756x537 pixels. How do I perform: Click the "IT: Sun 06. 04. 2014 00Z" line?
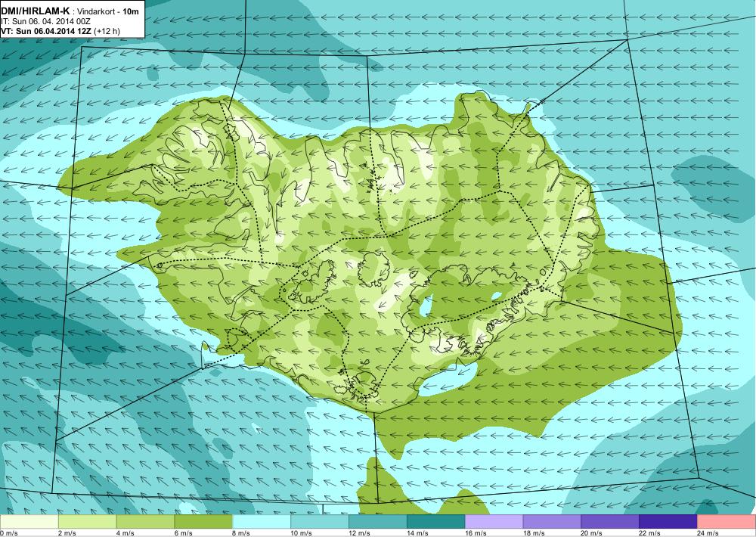click(x=46, y=21)
